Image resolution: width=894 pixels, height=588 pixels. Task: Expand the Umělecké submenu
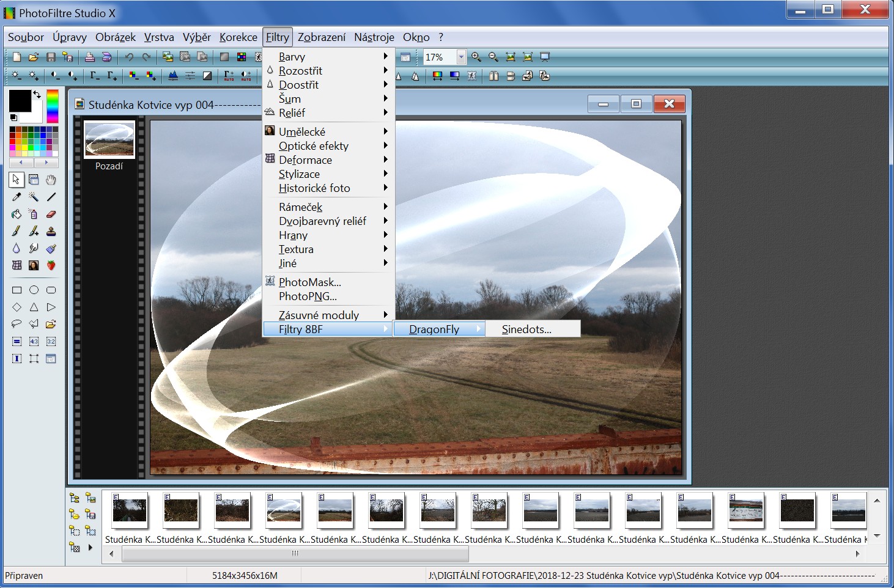(329, 131)
